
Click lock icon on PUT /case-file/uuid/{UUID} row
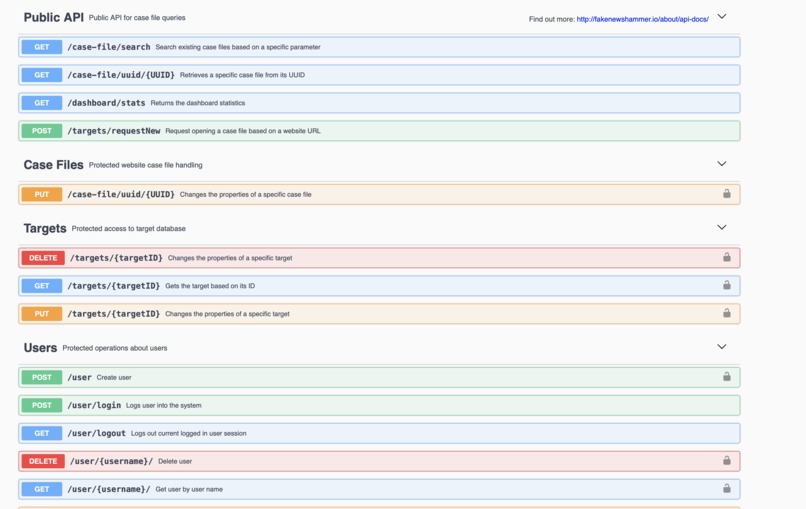click(726, 194)
